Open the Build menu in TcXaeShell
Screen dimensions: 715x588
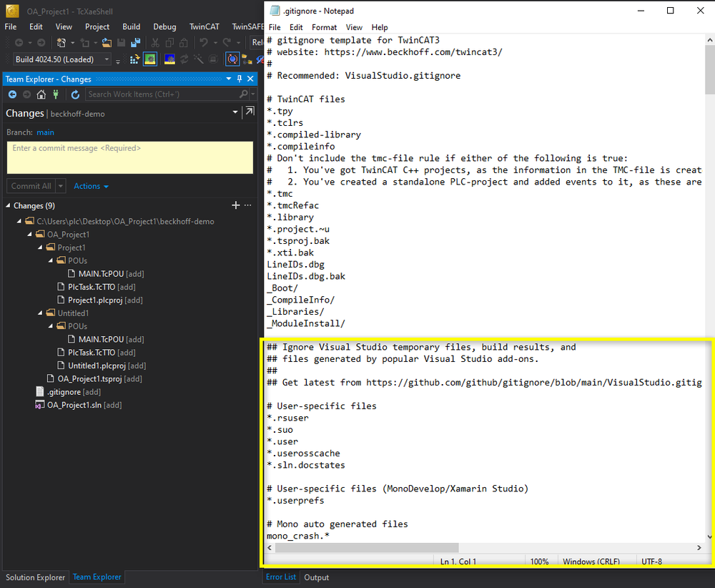[132, 27]
